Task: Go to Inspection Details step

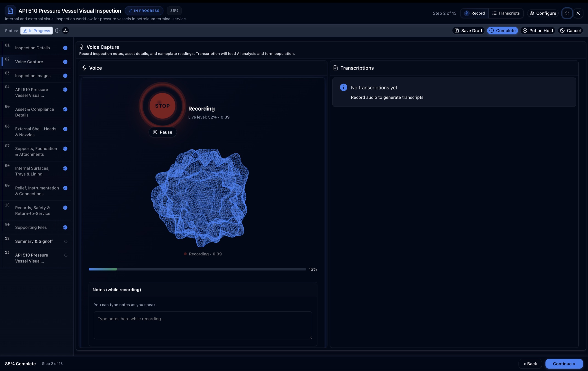Action: click(37, 48)
